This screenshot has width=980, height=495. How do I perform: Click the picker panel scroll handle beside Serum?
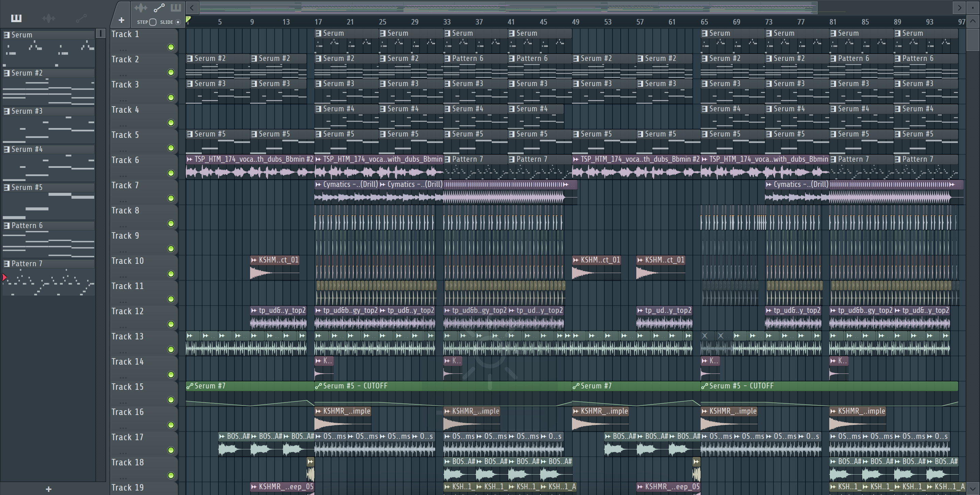100,33
